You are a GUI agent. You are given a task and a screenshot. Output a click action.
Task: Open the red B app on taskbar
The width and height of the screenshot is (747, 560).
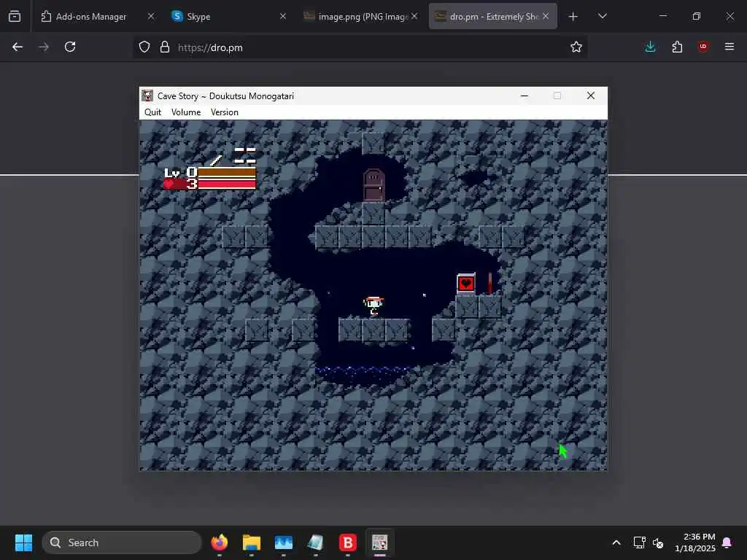pos(348,542)
